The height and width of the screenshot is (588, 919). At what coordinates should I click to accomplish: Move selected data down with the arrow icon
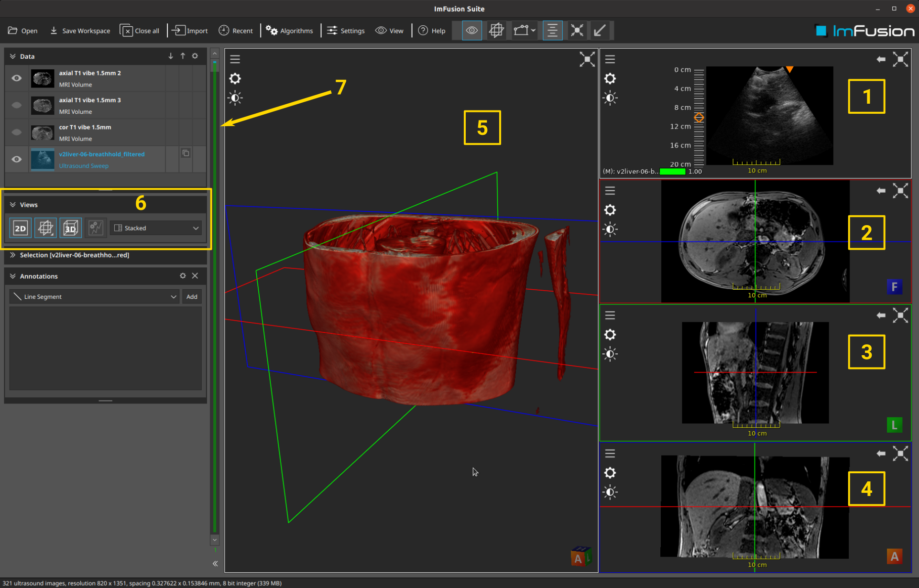(x=171, y=56)
